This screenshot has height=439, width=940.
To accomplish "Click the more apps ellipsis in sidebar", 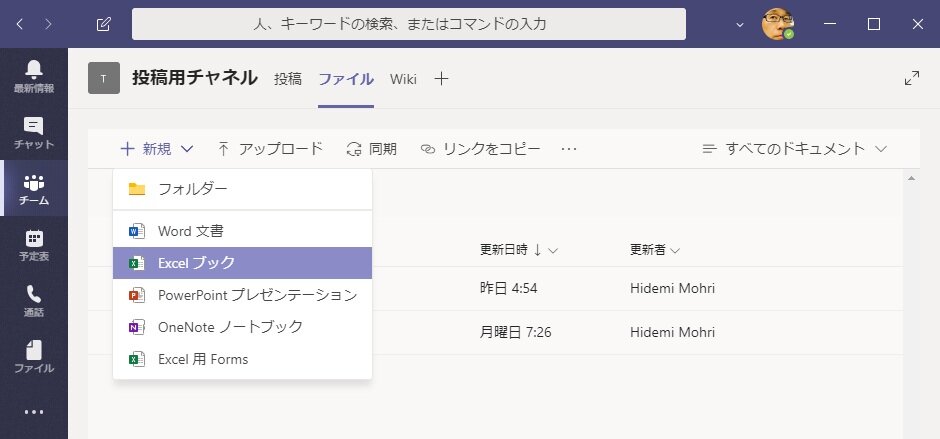I will coord(34,411).
